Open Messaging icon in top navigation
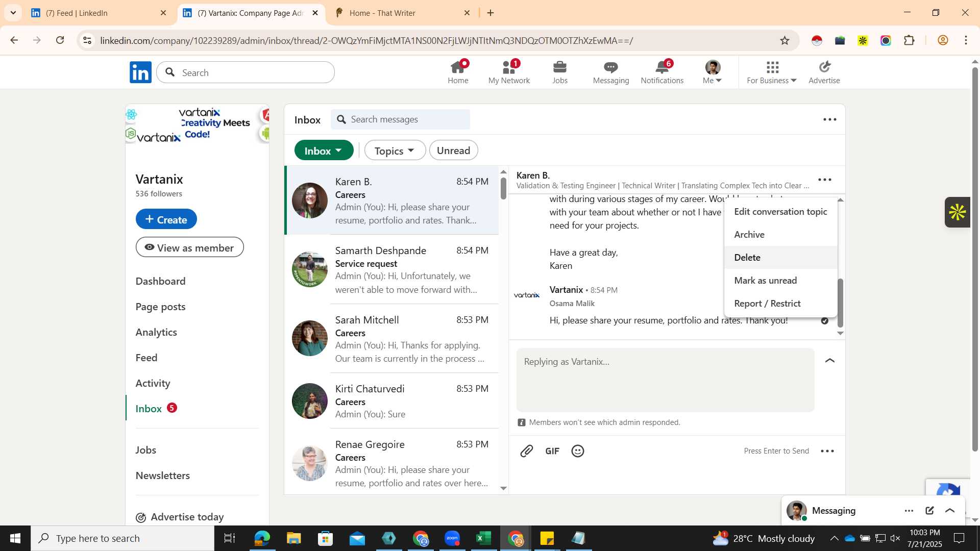The height and width of the screenshot is (551, 980). 611,72
